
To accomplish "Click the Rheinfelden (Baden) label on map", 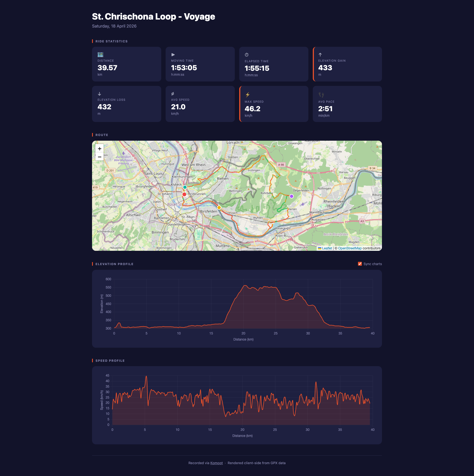I will point(333,204).
